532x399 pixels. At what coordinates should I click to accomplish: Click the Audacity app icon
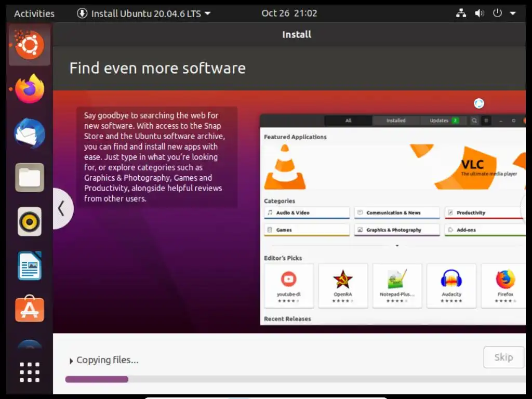click(x=451, y=279)
